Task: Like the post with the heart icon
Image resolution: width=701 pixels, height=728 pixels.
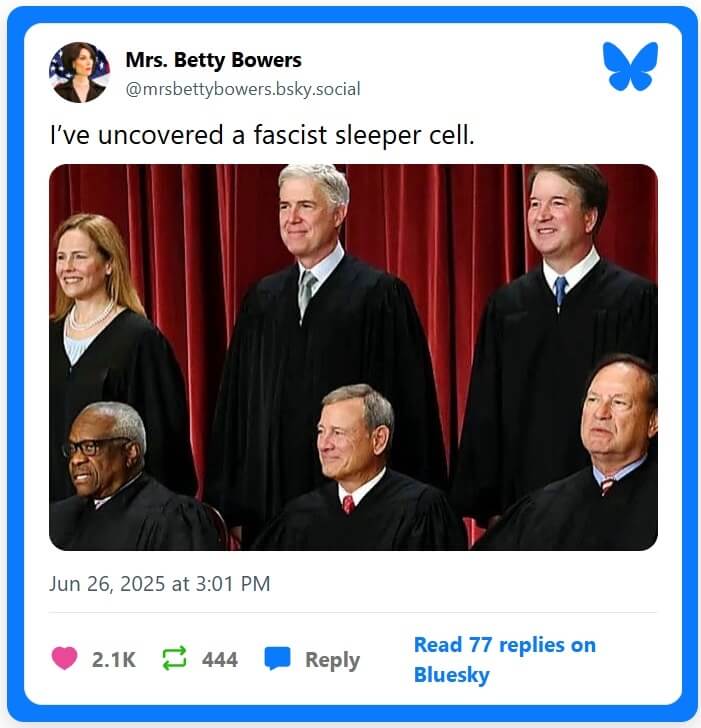Action: click(x=64, y=658)
